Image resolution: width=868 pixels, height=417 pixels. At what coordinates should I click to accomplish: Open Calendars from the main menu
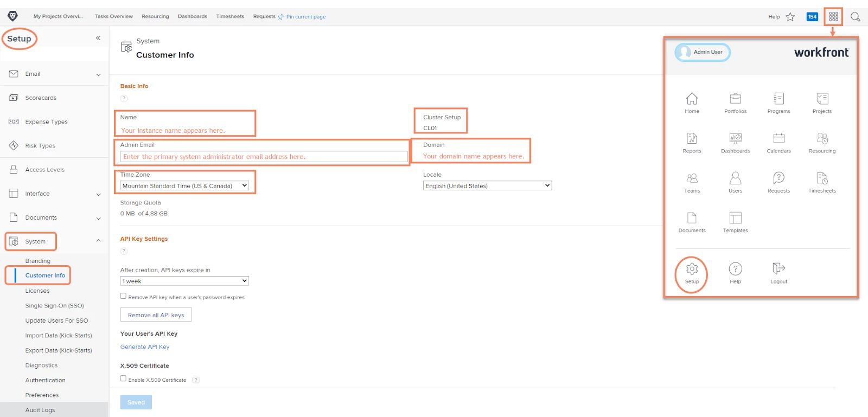[x=779, y=143]
